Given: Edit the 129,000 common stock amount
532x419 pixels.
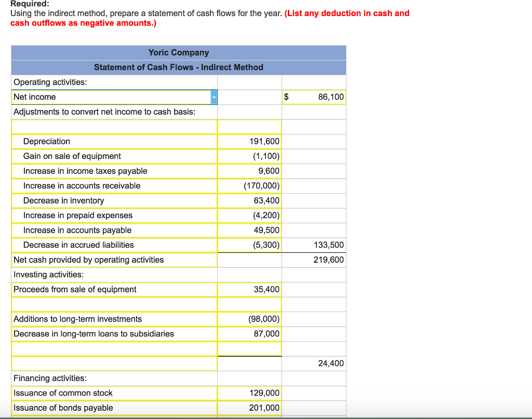Looking at the screenshot, I should pos(249,393).
